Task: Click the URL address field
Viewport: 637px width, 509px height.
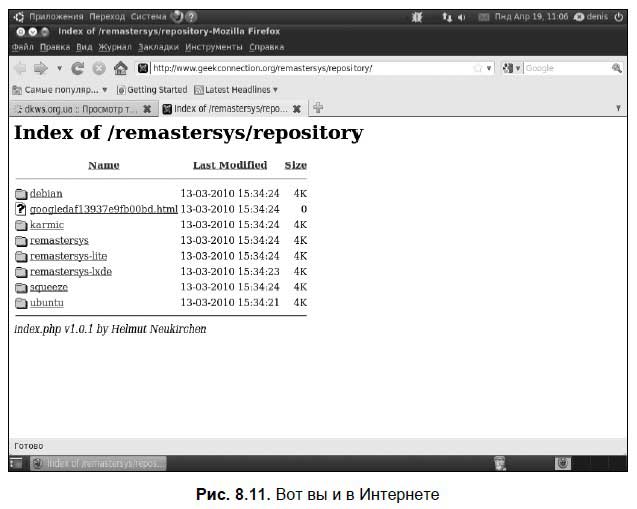Action: (311, 68)
